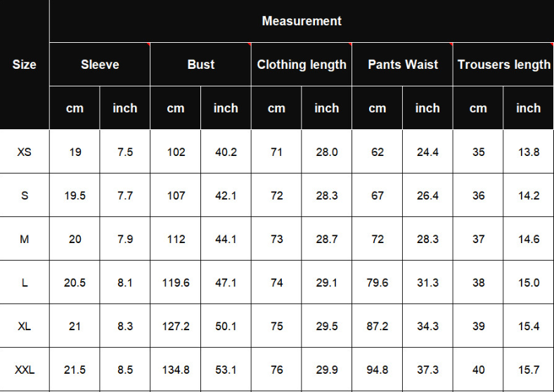
Task: Click the Clothing length header
Action: (302, 64)
